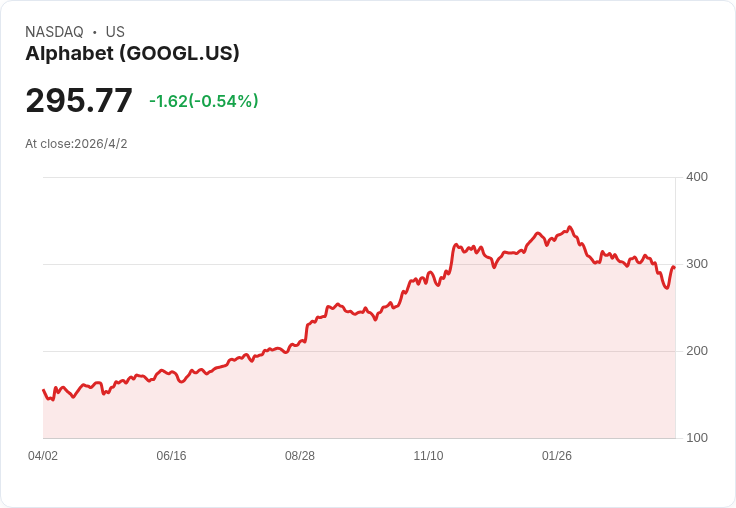Select the 08/28 x-axis date label

[300, 456]
